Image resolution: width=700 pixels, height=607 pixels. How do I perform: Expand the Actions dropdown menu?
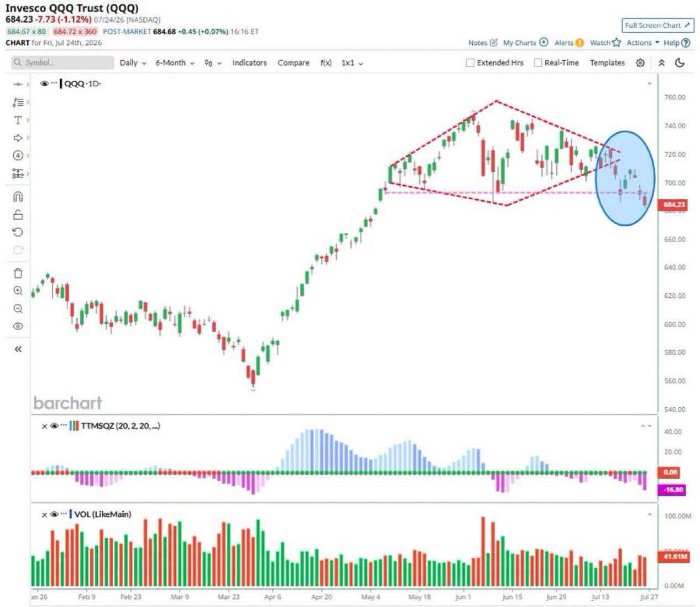(x=642, y=43)
